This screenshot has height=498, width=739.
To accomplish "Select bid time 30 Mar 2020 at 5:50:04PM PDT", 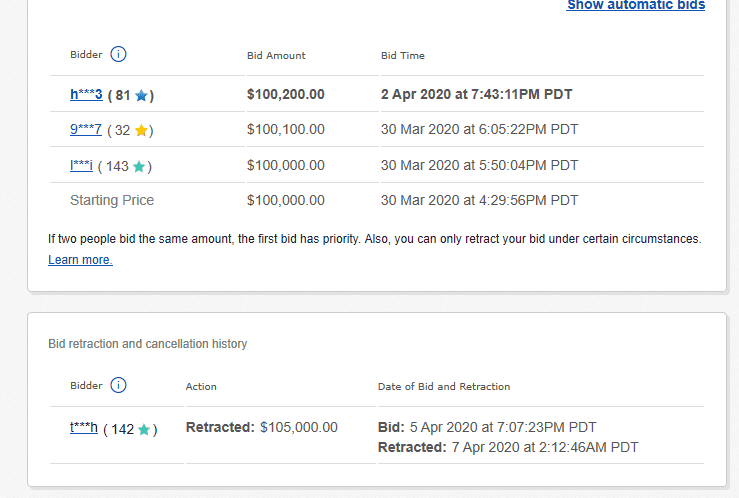I will tap(479, 165).
